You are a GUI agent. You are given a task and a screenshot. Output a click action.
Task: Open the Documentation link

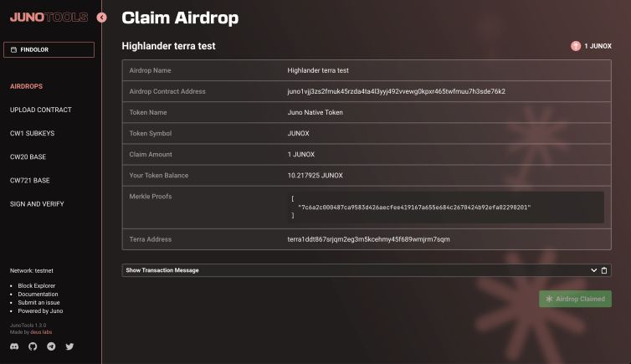38,294
